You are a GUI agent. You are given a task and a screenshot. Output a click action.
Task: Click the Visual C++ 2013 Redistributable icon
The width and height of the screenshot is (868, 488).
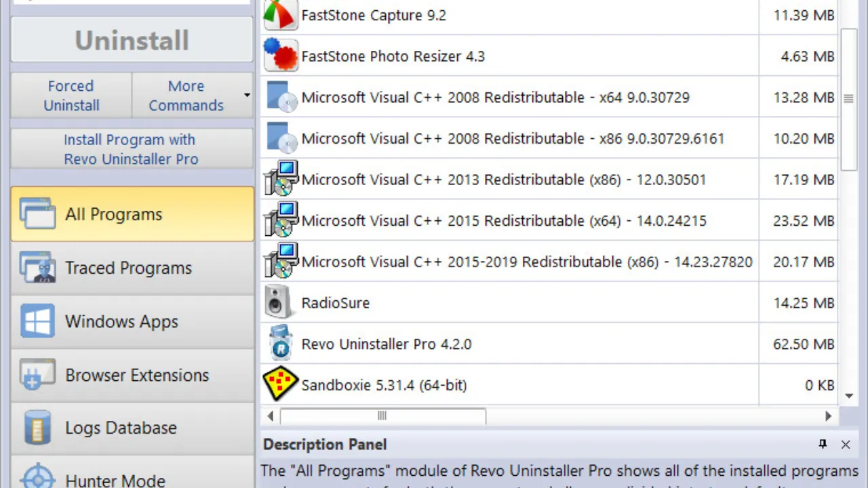click(280, 179)
